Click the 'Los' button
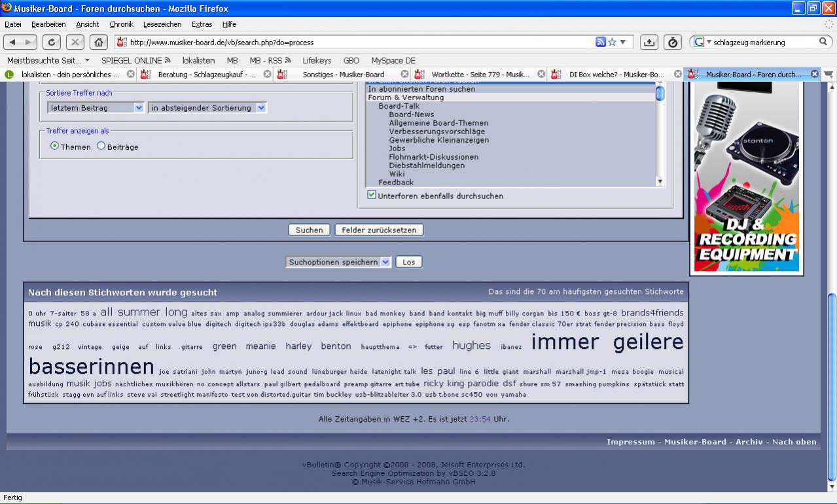 click(x=409, y=262)
